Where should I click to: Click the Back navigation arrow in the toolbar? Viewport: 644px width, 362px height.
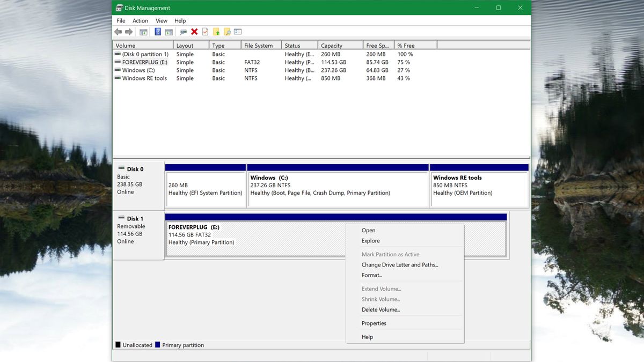click(x=118, y=32)
